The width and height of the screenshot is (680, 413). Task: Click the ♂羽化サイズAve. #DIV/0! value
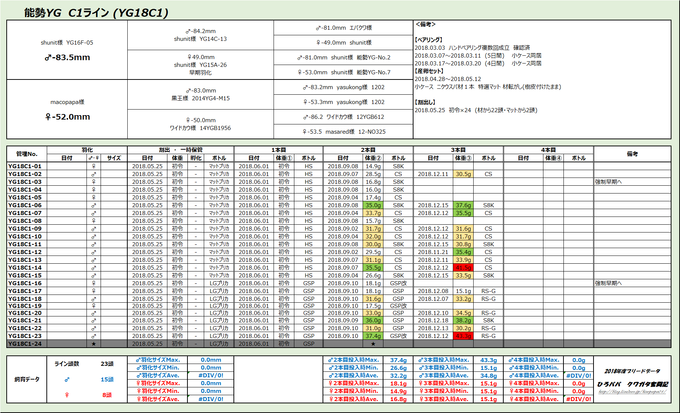point(211,376)
